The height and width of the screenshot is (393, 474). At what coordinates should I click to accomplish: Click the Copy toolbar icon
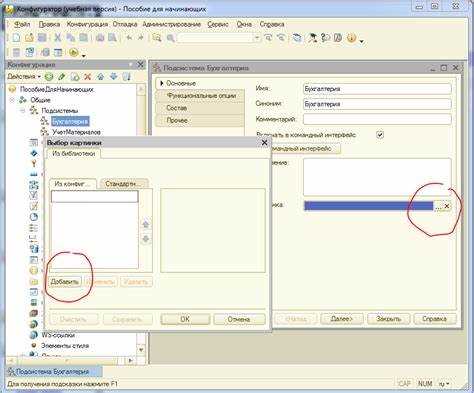click(70, 38)
